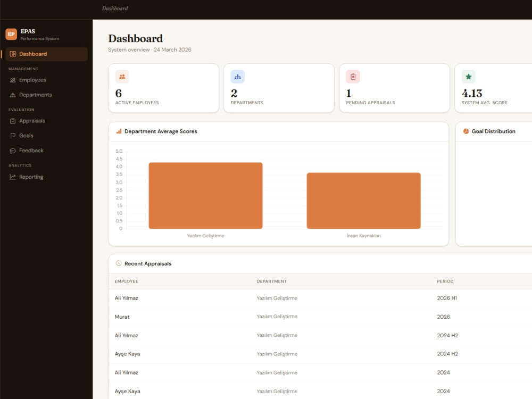Click the 2026 H1 period cell
Viewport: 532px width, 399px height.
click(447, 298)
